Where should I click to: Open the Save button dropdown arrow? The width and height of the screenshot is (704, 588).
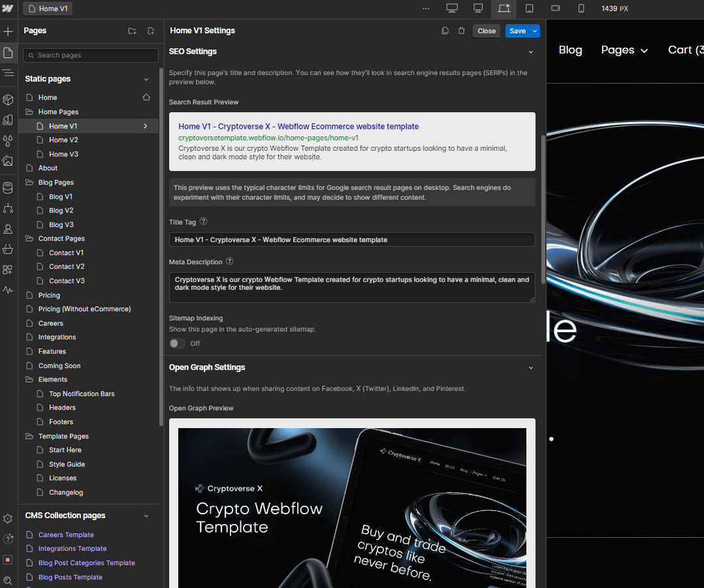[x=534, y=31]
